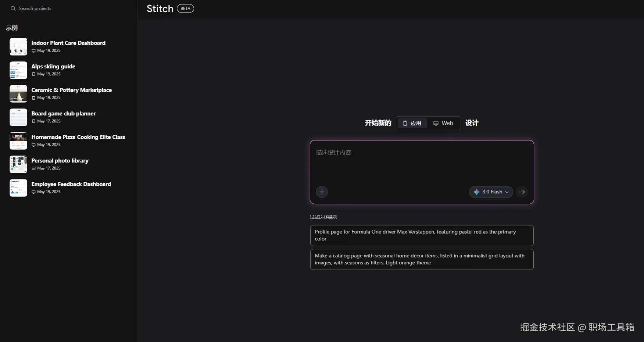Image resolution: width=644 pixels, height=342 pixels.
Task: Click the search magnifier icon
Action: coord(13,8)
